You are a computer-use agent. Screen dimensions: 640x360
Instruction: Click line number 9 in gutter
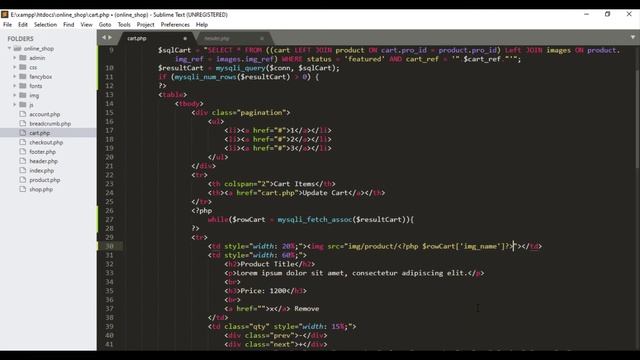point(111,50)
